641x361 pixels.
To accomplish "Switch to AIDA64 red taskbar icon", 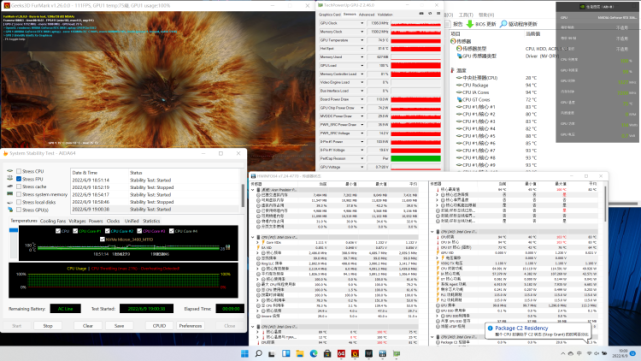I will click(x=341, y=354).
